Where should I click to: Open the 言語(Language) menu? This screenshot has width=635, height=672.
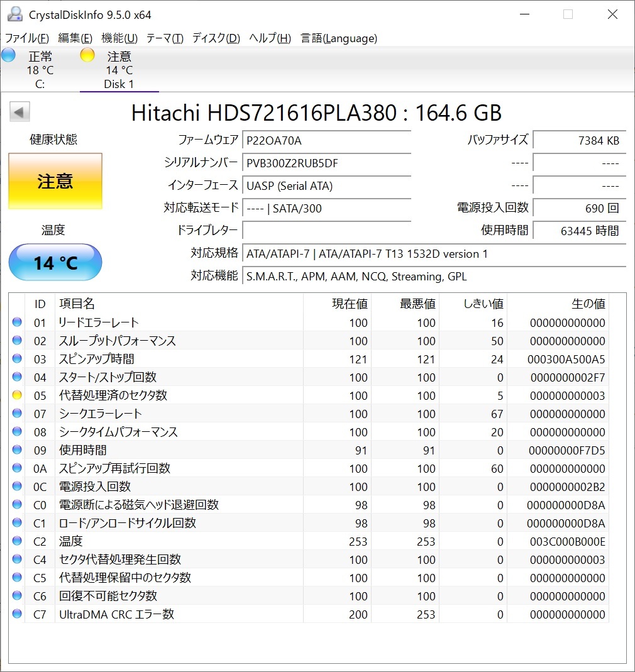[339, 38]
